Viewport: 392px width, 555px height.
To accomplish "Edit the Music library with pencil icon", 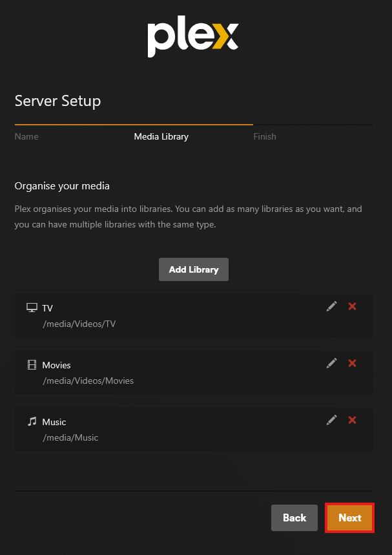I will click(x=331, y=420).
